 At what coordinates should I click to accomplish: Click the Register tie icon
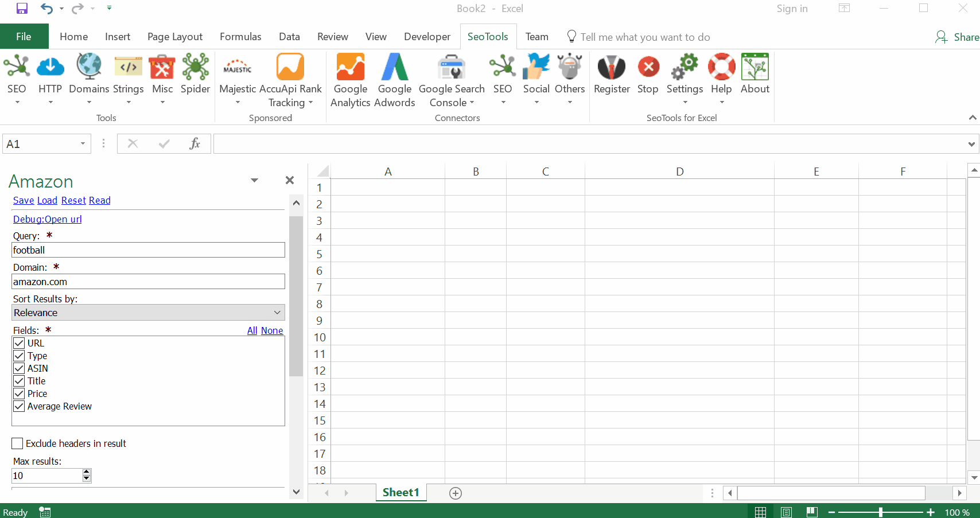coord(612,67)
